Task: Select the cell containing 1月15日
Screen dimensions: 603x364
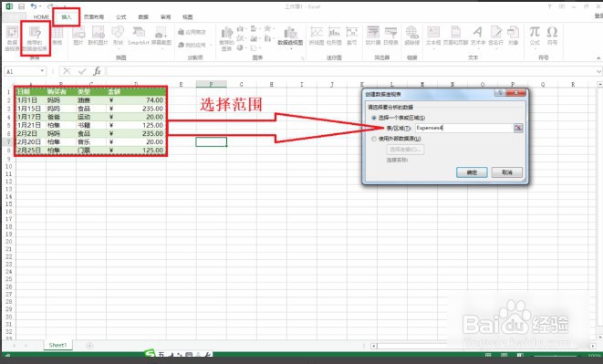Action: click(30, 109)
